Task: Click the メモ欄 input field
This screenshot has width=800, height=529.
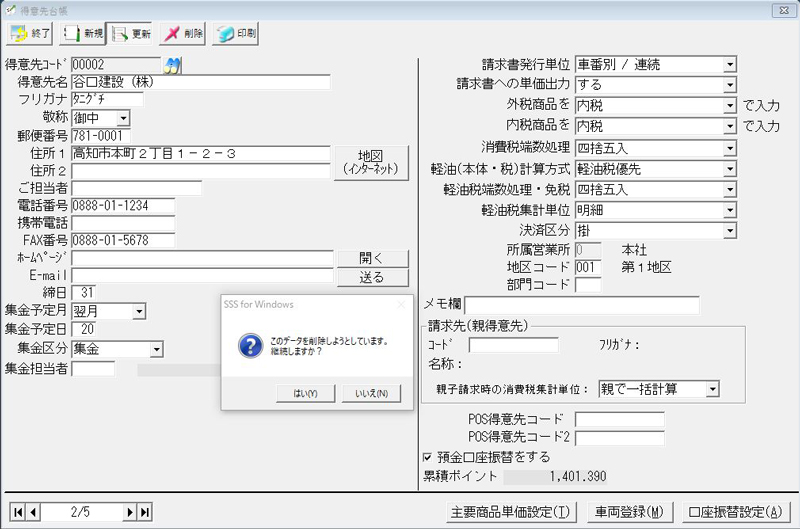Action: (x=581, y=305)
